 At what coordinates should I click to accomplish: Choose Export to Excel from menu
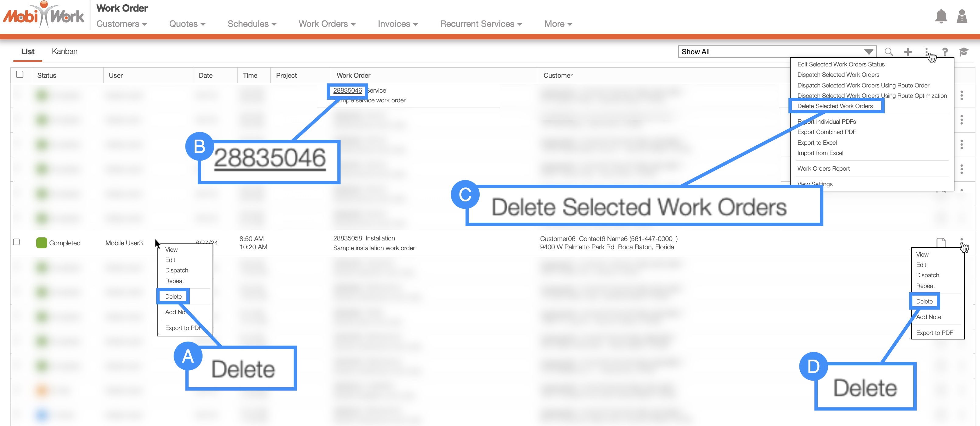tap(817, 143)
